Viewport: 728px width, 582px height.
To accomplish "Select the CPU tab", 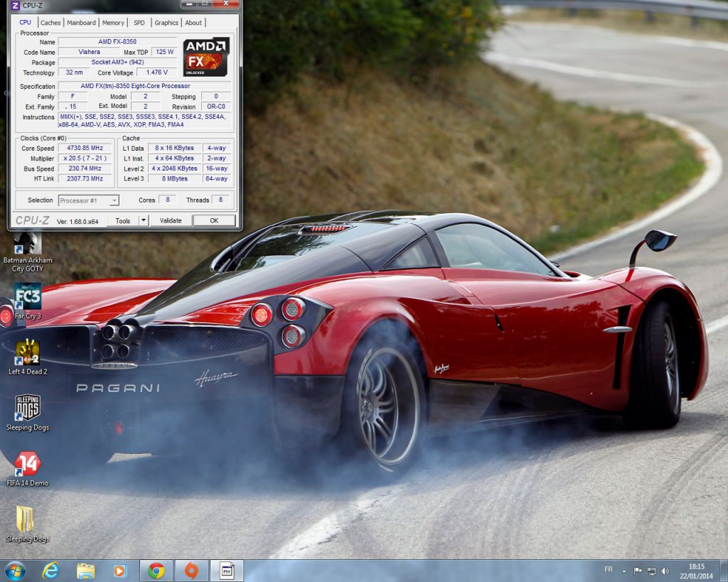I will [25, 22].
